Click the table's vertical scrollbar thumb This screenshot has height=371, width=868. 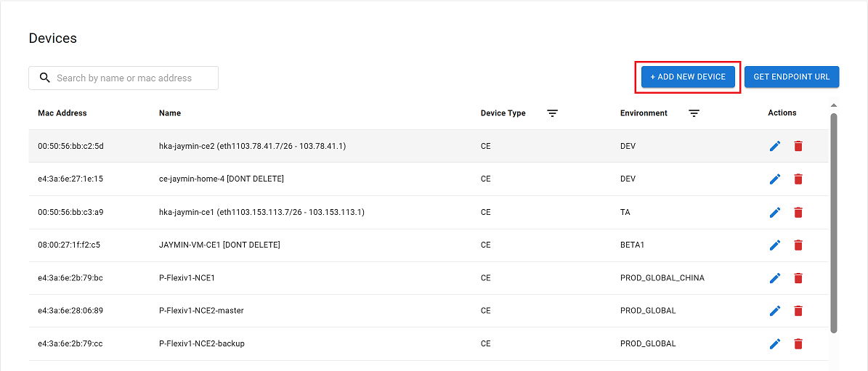834,223
